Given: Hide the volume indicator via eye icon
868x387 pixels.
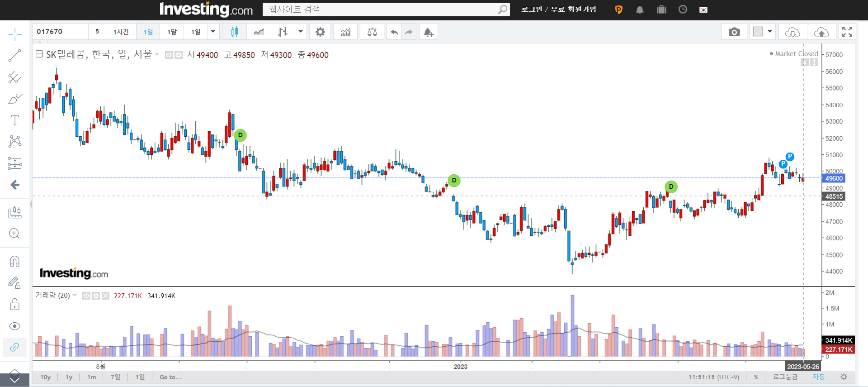Looking at the screenshot, I should (x=86, y=296).
